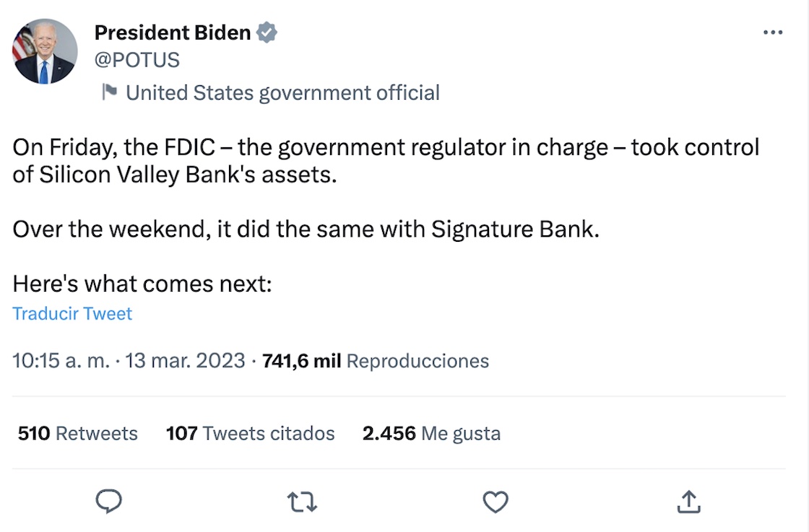Click the United States government official label
The height and width of the screenshot is (532, 809).
tap(282, 92)
